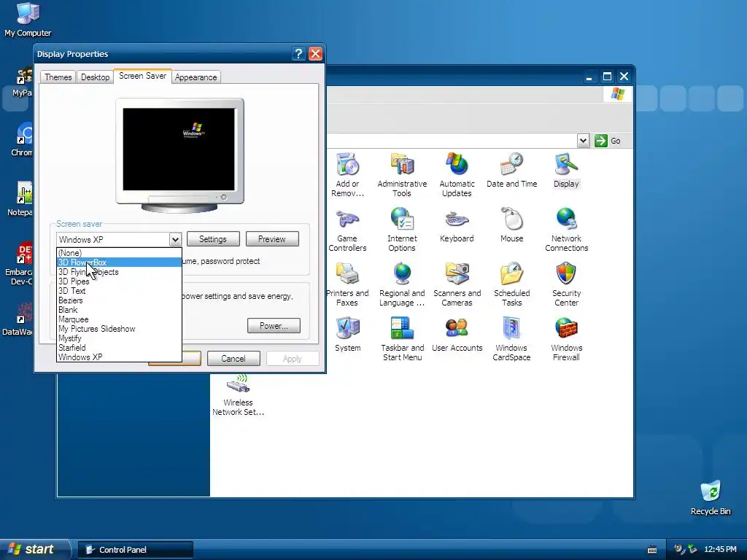This screenshot has height=560, width=747.
Task: Choose 3D FlowerBox screen saver
Action: 119,262
